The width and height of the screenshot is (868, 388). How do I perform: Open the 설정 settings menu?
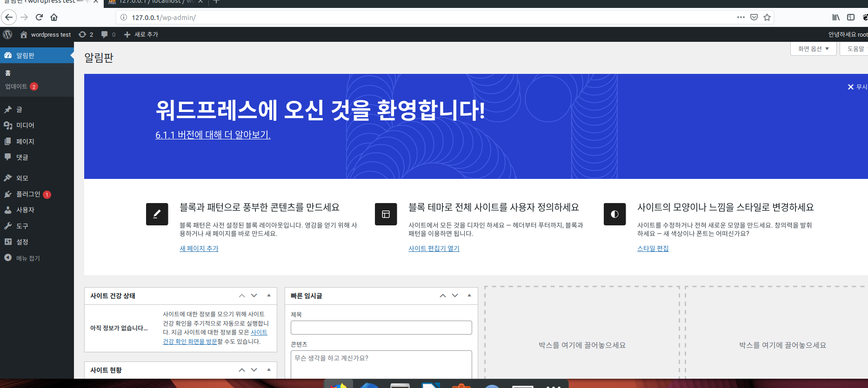(37, 242)
